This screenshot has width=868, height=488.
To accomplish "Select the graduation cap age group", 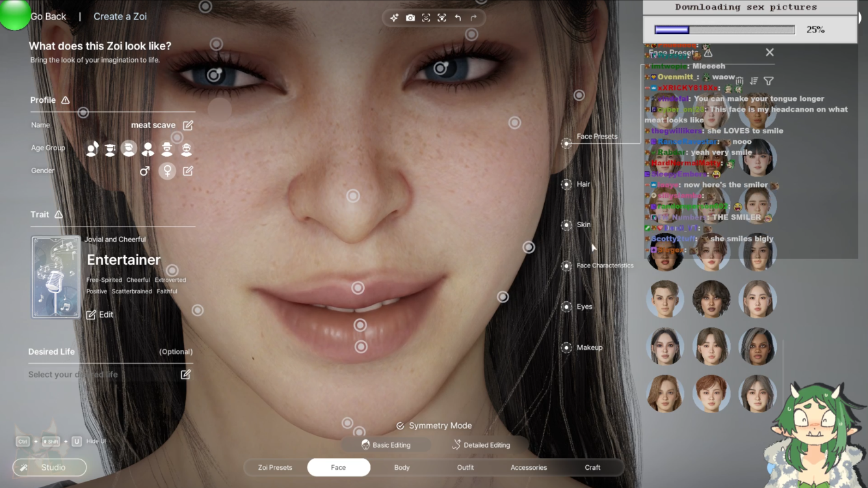I will [111, 149].
